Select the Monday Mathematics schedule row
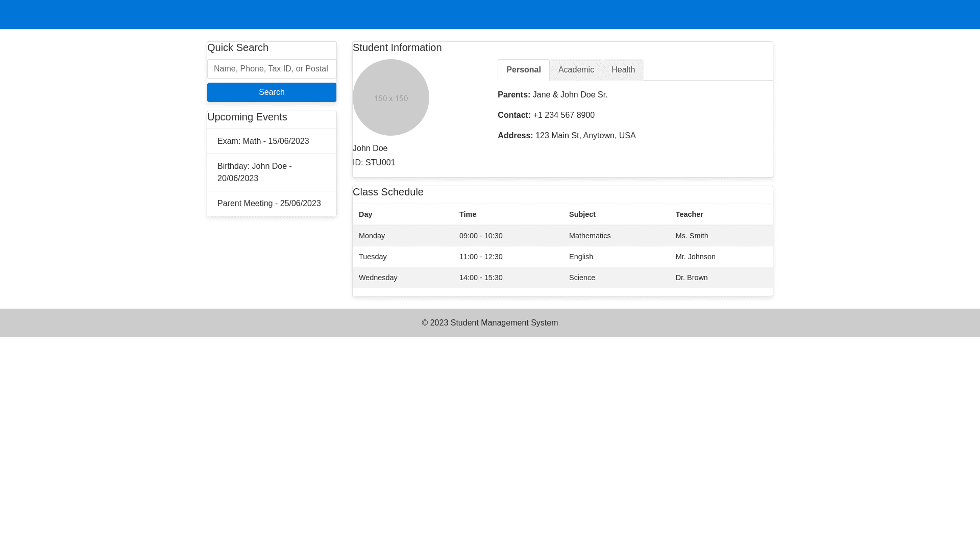Screen dimensions: 980x551 pos(561,236)
